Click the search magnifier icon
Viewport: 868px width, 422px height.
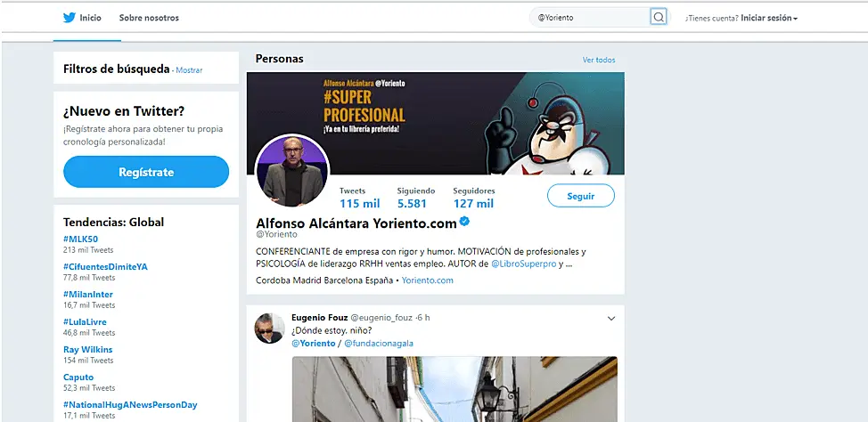[x=659, y=17]
